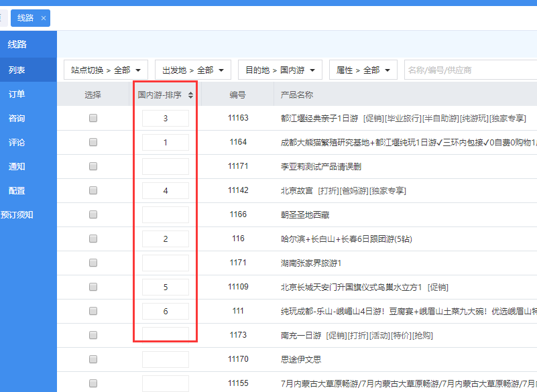Check the box for product 11163

pos(93,118)
